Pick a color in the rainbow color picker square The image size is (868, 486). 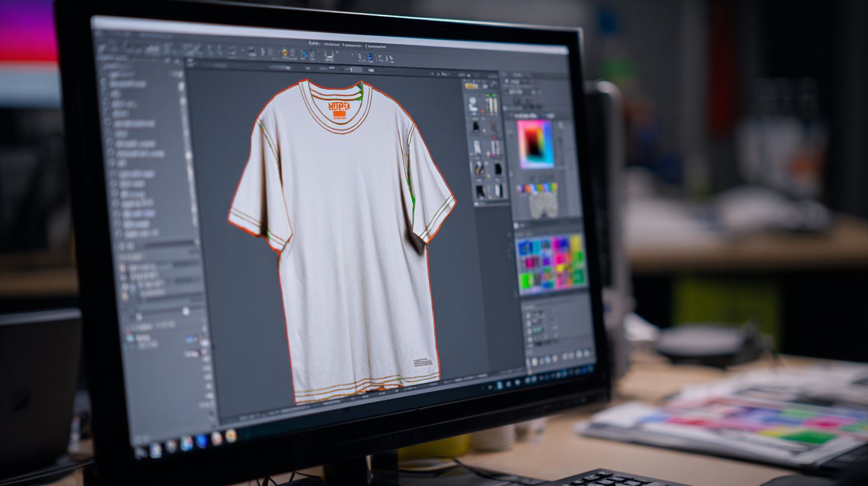pos(535,144)
